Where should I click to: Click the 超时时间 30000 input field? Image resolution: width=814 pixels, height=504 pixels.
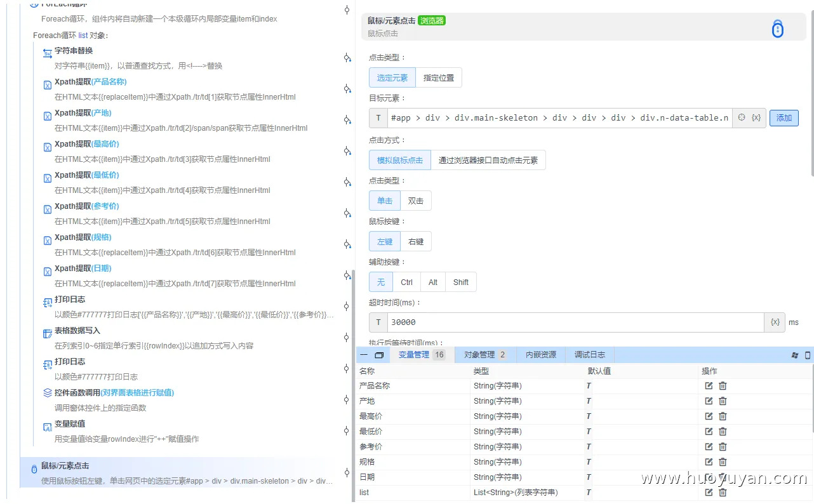pos(575,322)
